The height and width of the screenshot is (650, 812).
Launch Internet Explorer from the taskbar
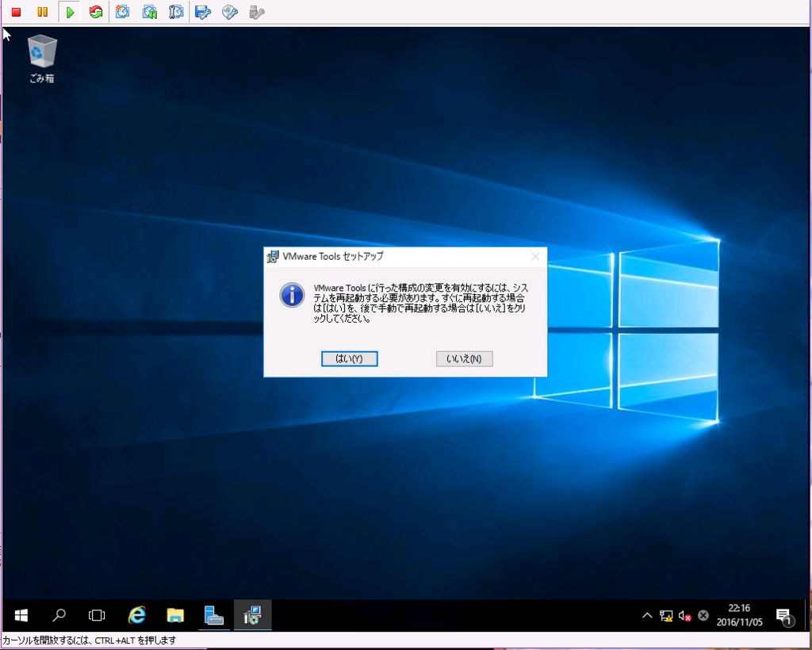coord(137,615)
